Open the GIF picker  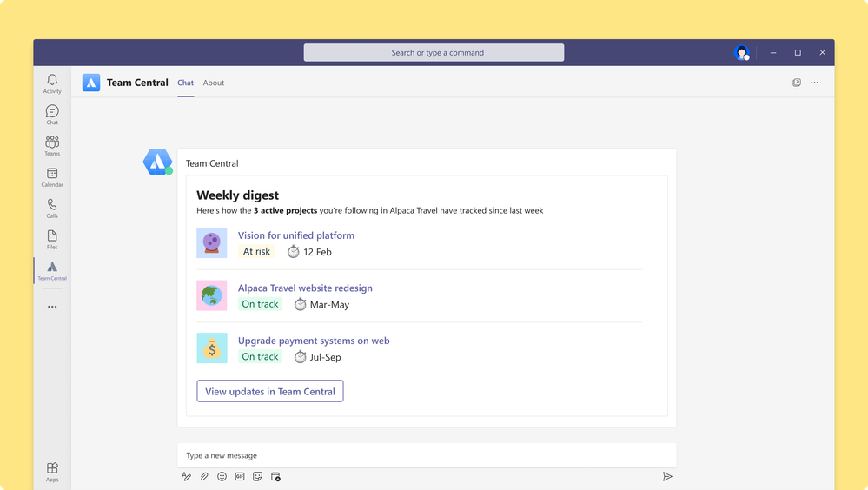click(x=240, y=477)
